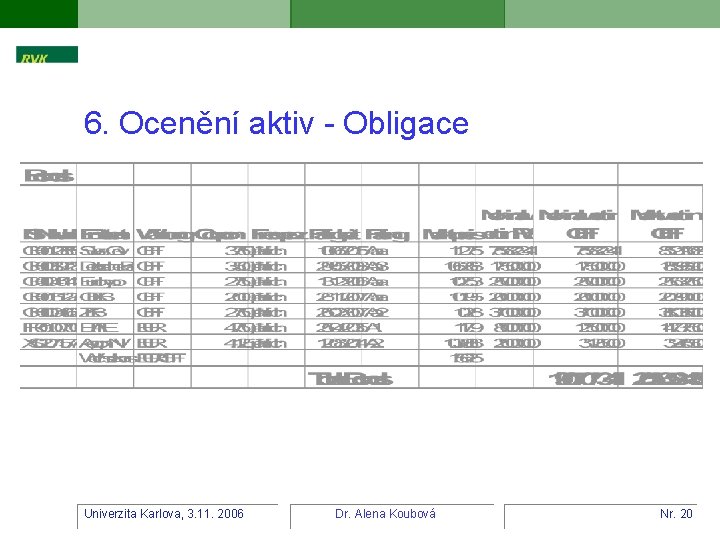Click the green RVK logo
The image size is (720, 540).
click(47, 54)
